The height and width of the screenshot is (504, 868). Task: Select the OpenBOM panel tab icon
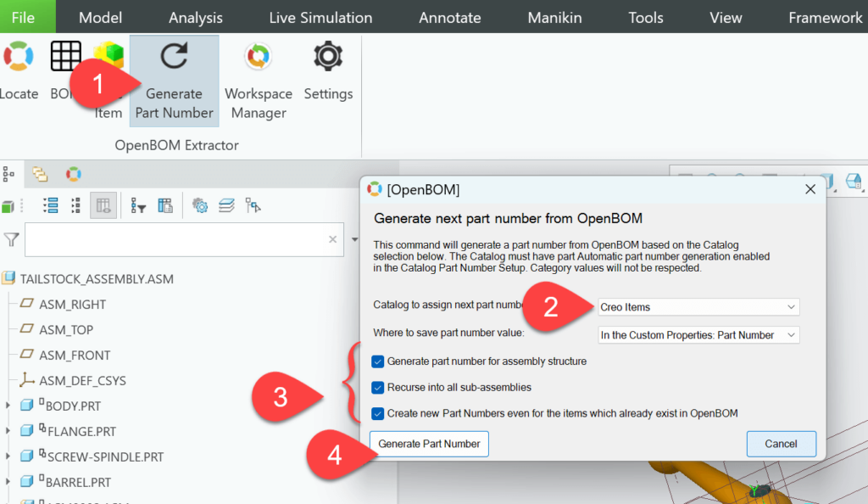coord(73,174)
